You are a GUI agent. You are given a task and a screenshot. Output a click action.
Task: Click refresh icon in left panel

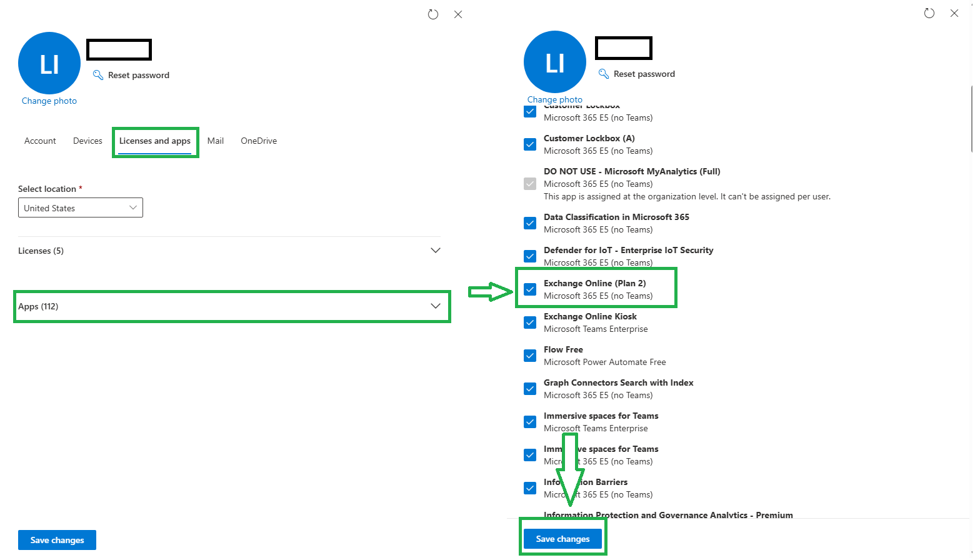tap(433, 14)
